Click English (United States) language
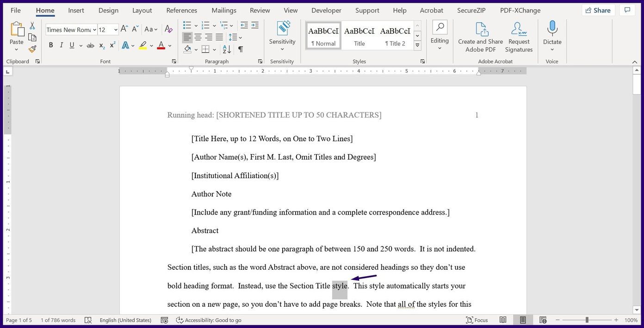 click(125, 320)
